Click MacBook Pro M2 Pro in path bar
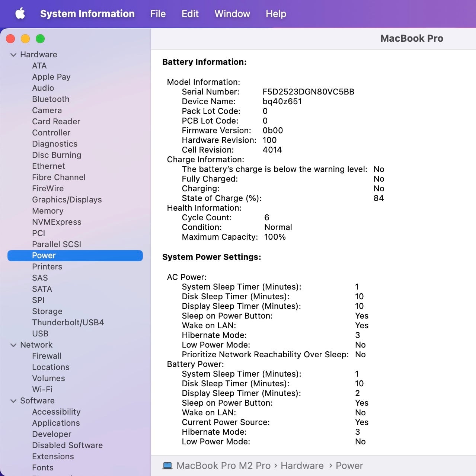 (x=223, y=466)
